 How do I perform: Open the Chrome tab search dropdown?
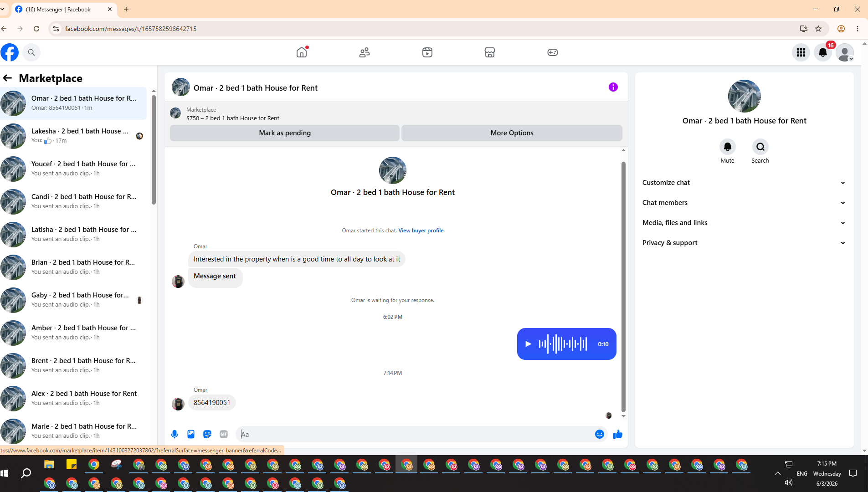[x=3, y=9]
